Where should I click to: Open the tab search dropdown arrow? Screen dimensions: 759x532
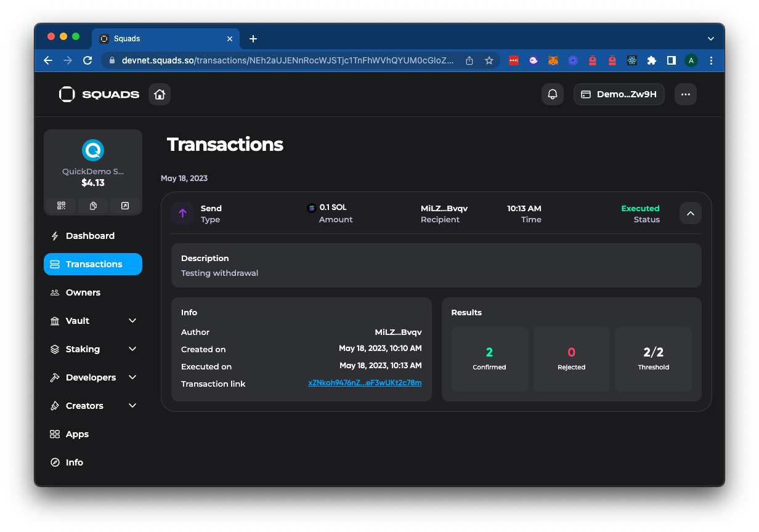pos(711,39)
